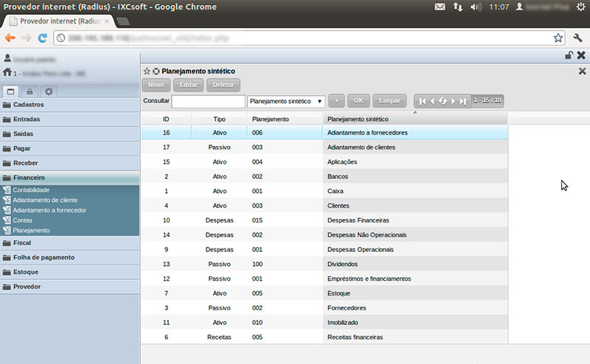Open the Contas menu item
Image resolution: width=590 pixels, height=364 pixels.
click(x=23, y=220)
